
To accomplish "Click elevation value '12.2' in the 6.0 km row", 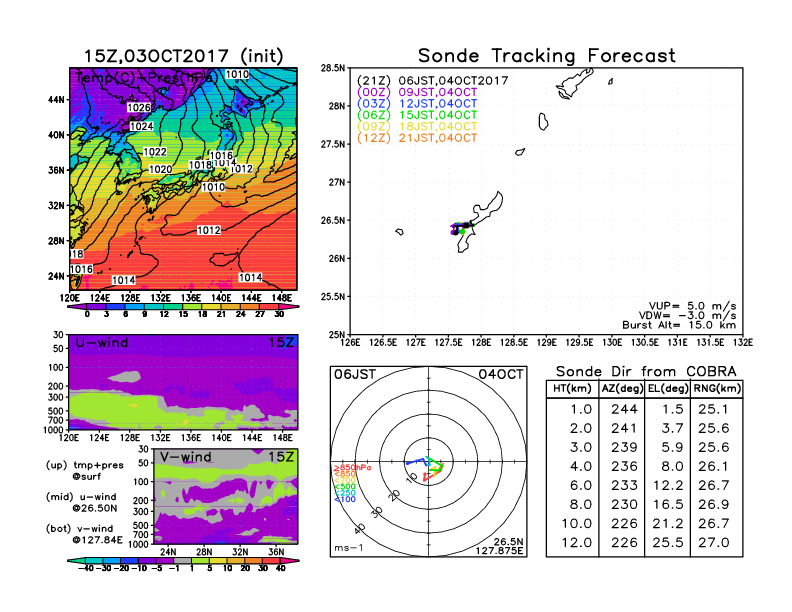I will point(668,485).
